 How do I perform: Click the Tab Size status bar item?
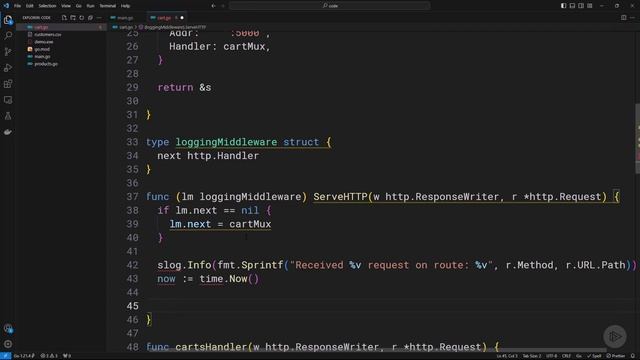point(532,356)
